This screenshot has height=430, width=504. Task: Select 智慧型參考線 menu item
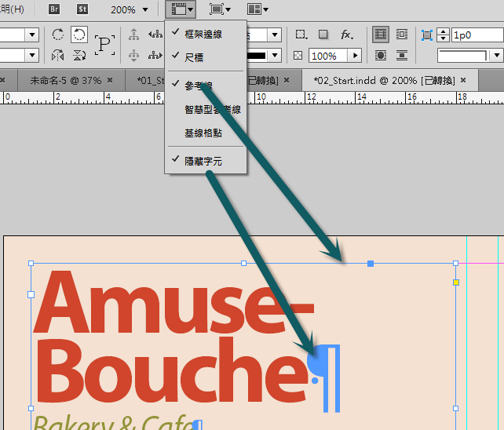point(212,109)
